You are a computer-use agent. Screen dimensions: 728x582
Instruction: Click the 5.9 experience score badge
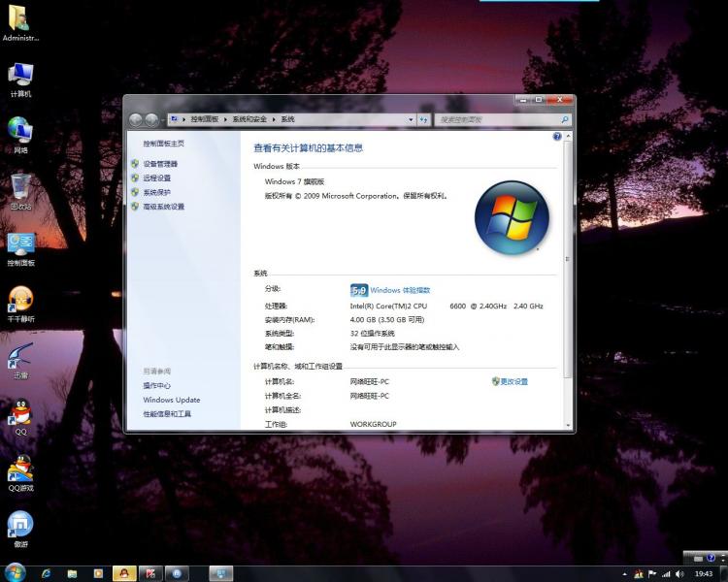point(359,291)
